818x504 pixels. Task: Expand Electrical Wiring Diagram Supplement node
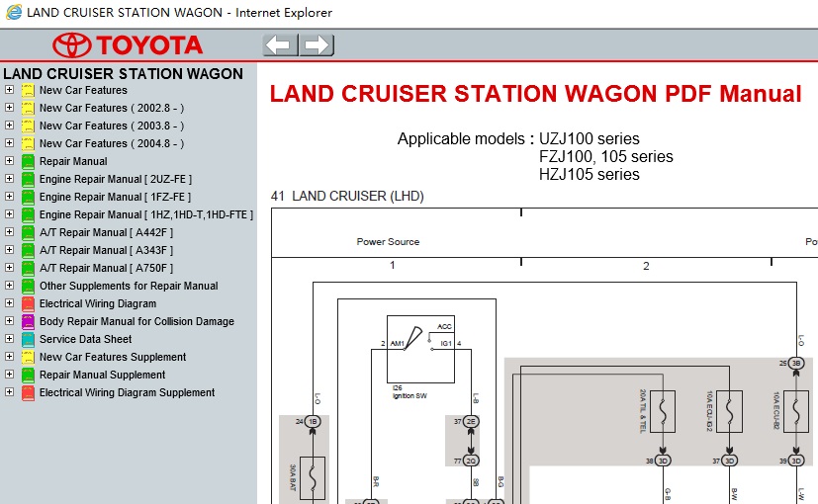click(9, 392)
